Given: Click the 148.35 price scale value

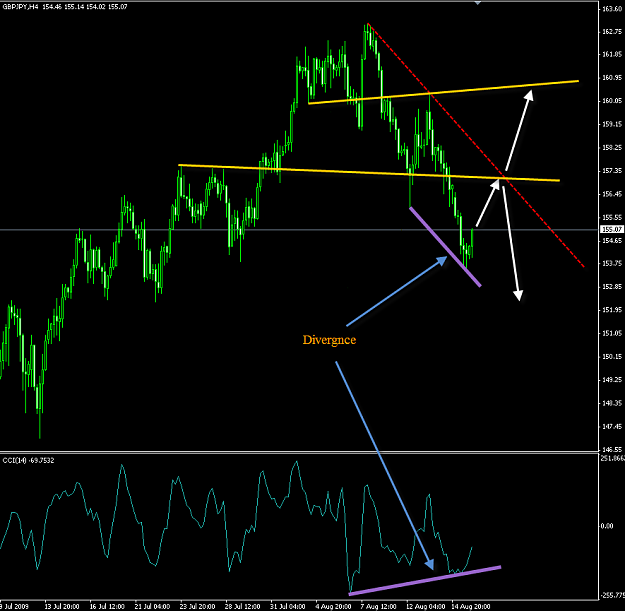Looking at the screenshot, I should [612, 403].
